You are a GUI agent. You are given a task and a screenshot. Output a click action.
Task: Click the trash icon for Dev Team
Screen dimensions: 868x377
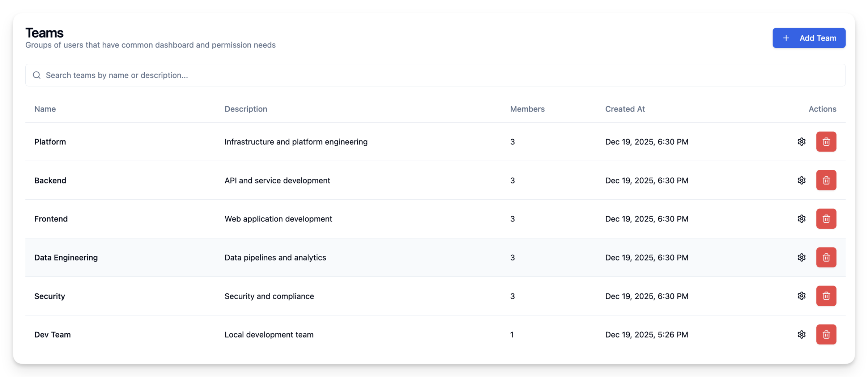826,334
